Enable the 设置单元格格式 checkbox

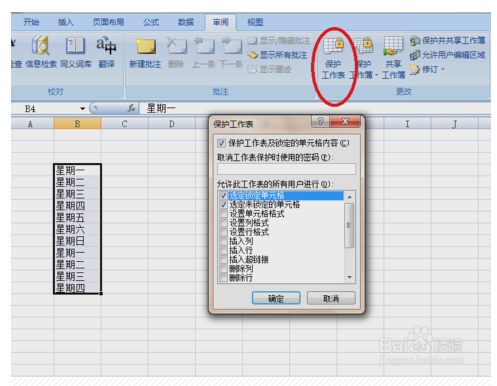pyautogui.click(x=223, y=214)
